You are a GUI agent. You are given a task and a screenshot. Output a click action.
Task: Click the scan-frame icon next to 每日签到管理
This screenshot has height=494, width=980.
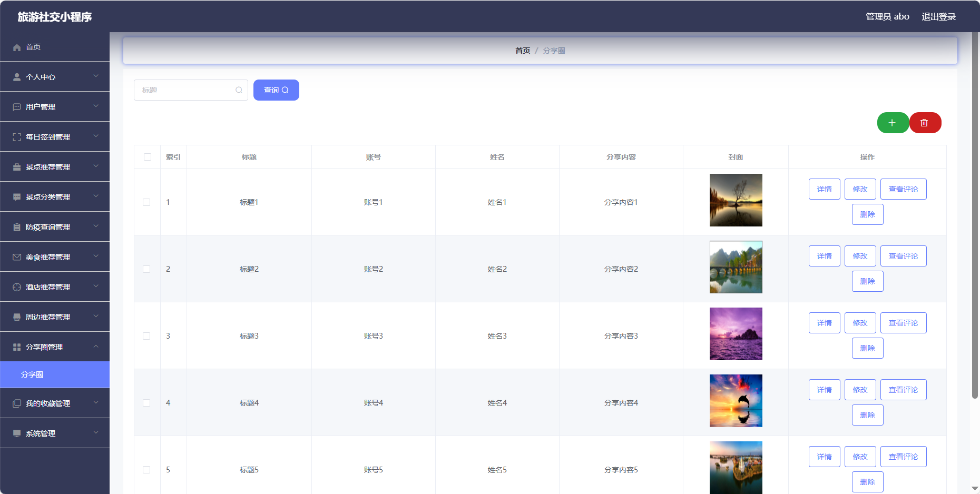(17, 137)
